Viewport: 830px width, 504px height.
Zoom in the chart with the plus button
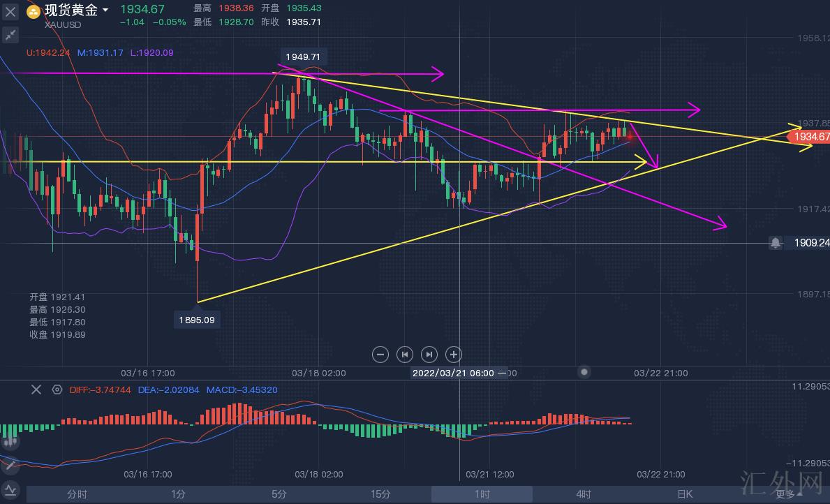(453, 355)
